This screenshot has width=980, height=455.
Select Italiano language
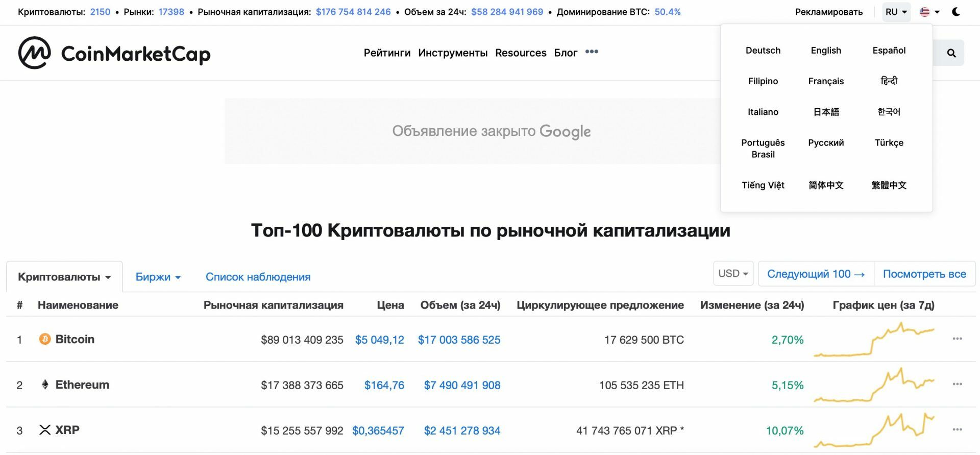tap(763, 112)
